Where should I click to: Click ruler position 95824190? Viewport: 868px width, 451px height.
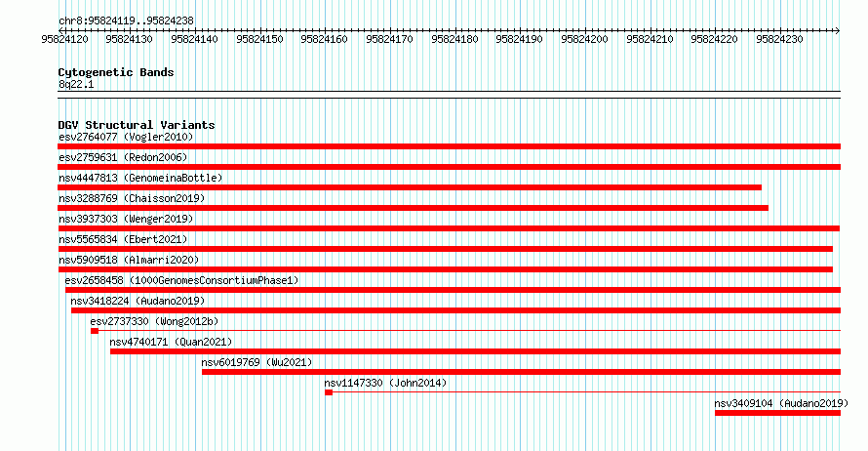(519, 39)
